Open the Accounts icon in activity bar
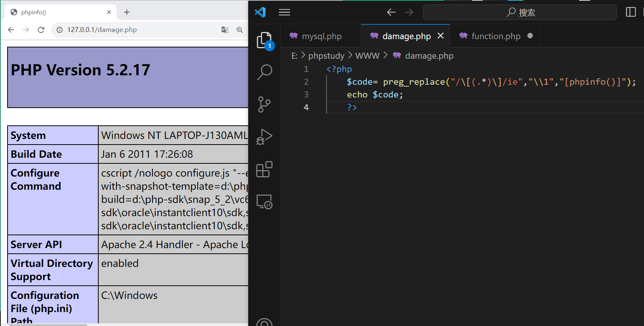The width and height of the screenshot is (644, 326). coord(264,323)
